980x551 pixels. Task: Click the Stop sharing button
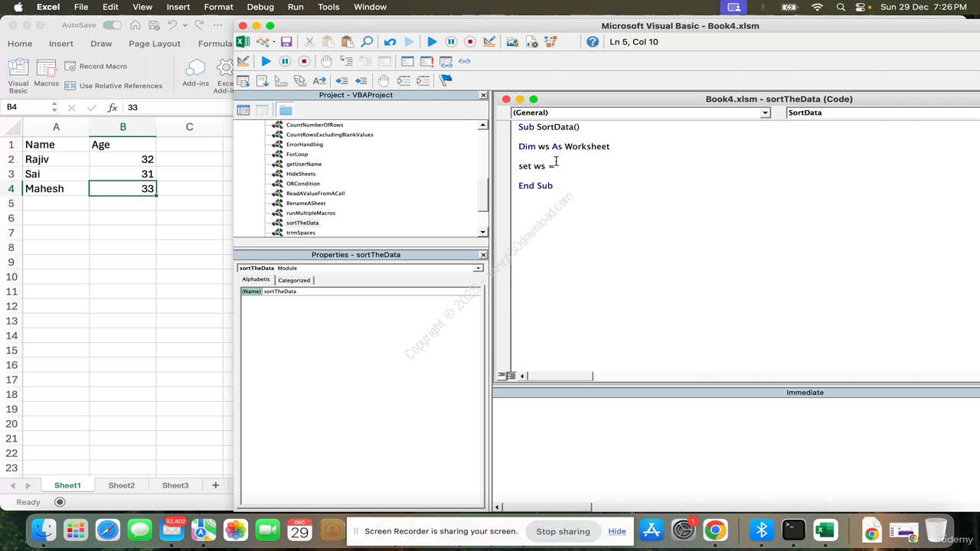pyautogui.click(x=563, y=531)
